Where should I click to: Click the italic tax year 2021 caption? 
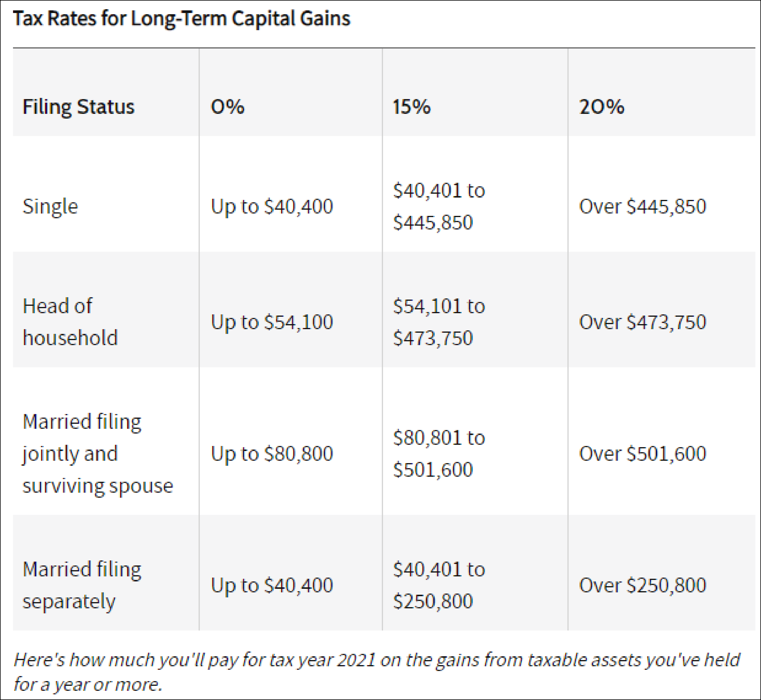377,672
